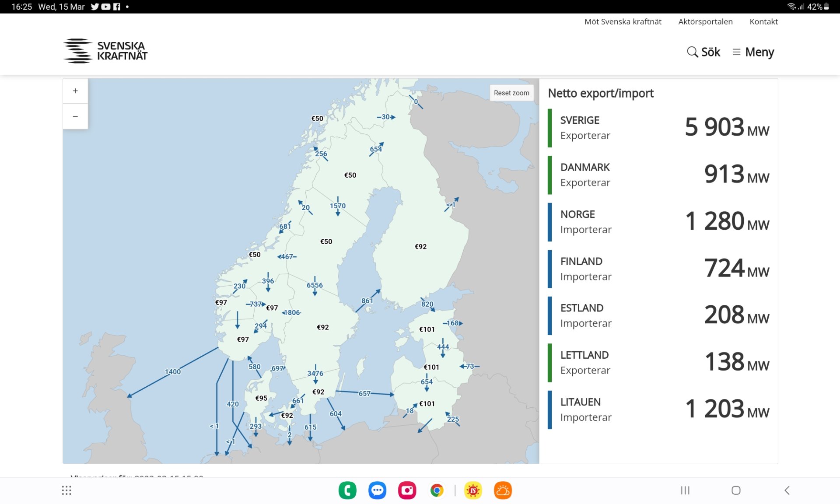Select the LETTLAND Exporterar row

pyautogui.click(x=658, y=363)
